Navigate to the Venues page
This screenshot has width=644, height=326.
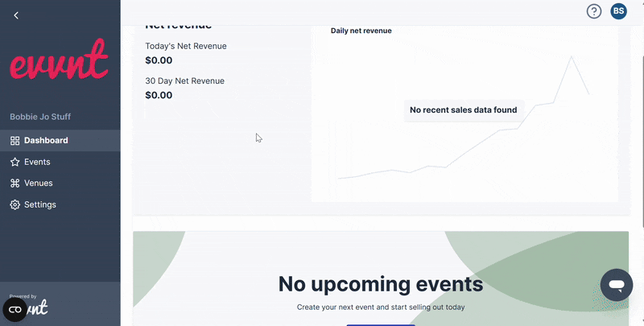(x=39, y=184)
